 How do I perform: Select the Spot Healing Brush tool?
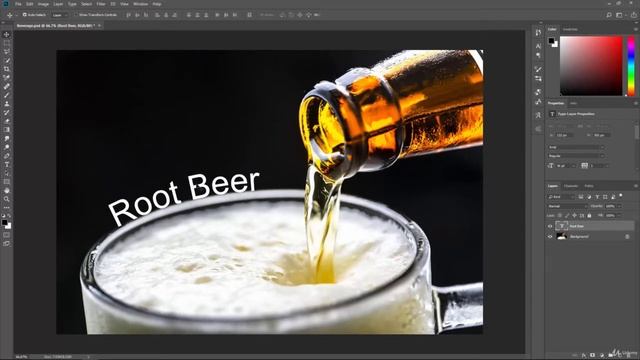(7, 87)
